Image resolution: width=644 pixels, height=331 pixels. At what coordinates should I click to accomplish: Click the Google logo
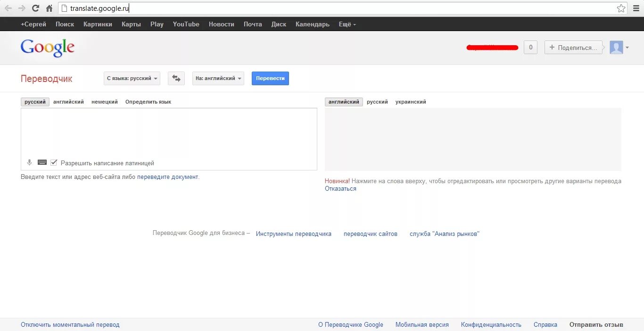(48, 48)
